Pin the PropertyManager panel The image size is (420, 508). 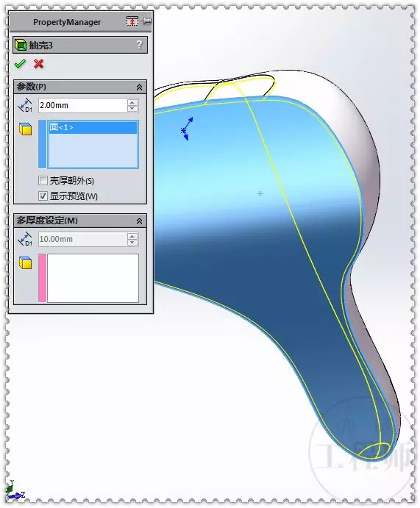[x=147, y=21]
